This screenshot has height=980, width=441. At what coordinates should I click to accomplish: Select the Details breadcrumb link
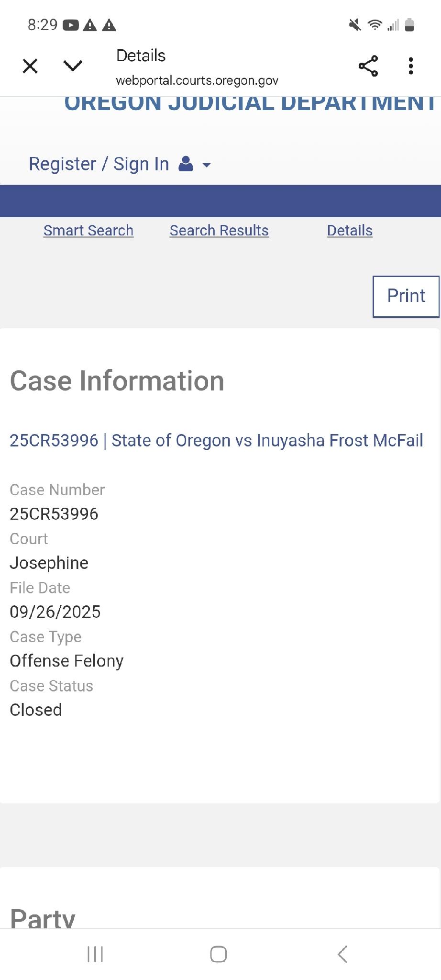350,231
